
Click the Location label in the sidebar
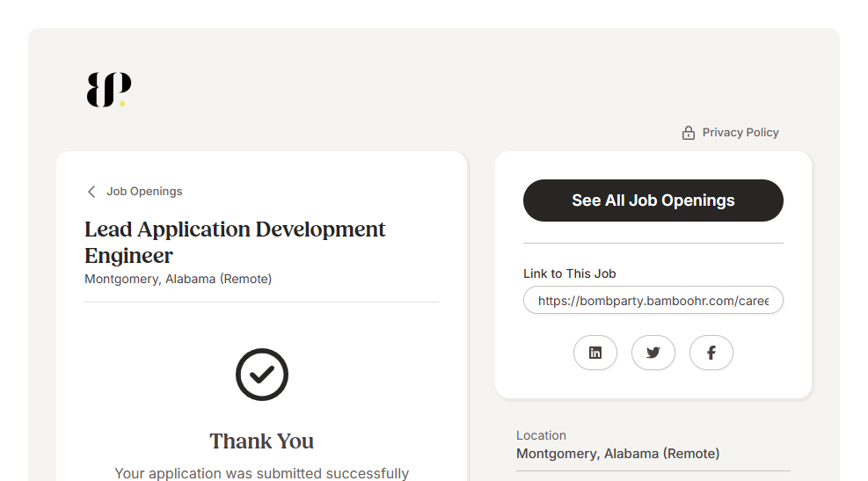541,435
